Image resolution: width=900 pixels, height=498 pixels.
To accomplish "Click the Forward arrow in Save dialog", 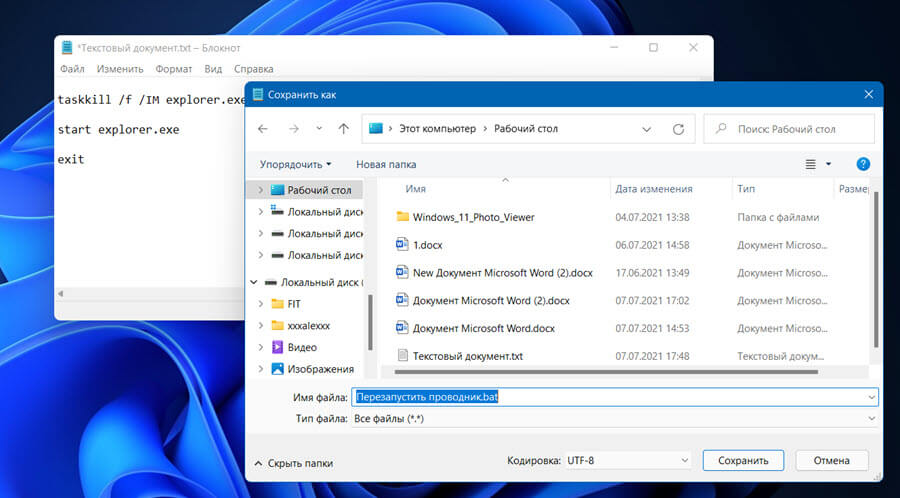I will (294, 129).
